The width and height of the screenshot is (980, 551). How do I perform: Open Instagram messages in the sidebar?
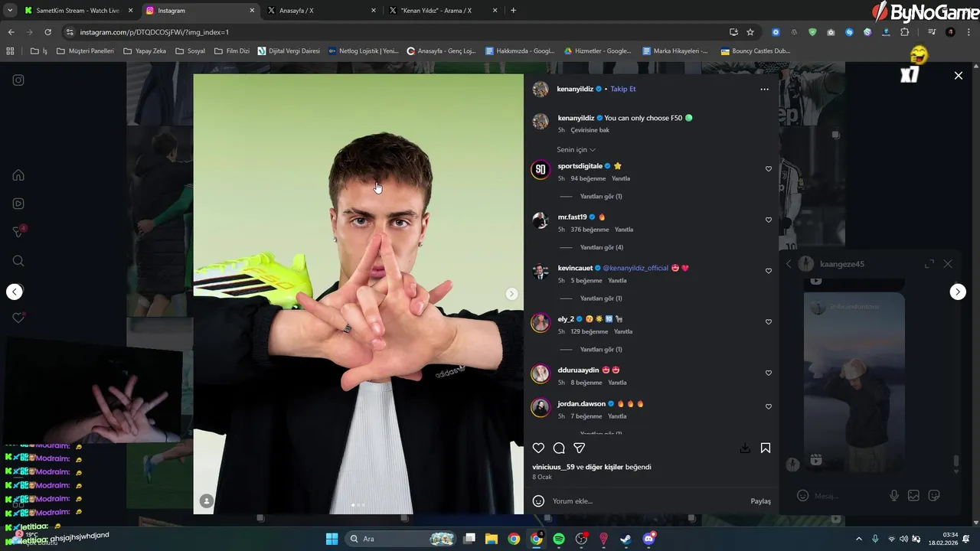[18, 232]
